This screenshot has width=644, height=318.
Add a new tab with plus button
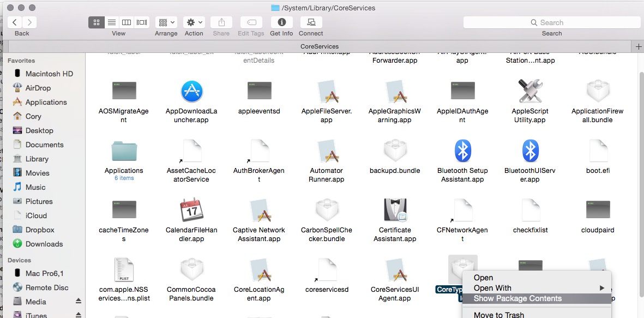[639, 46]
